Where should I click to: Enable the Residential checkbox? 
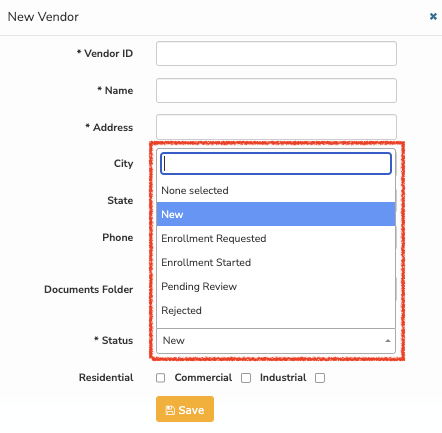point(161,378)
